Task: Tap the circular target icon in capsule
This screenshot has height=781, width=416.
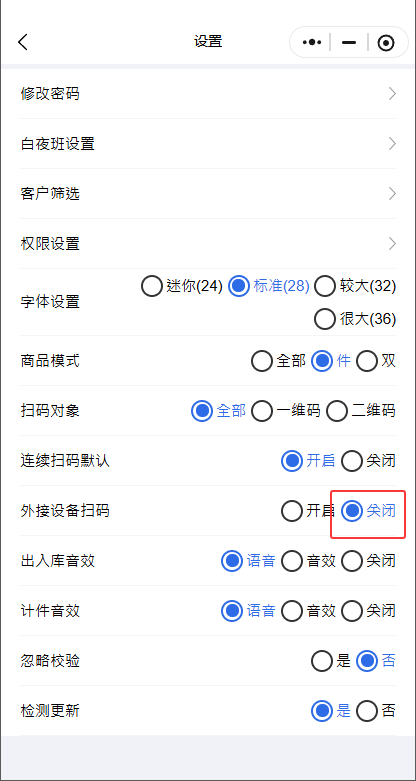Action: click(x=386, y=43)
